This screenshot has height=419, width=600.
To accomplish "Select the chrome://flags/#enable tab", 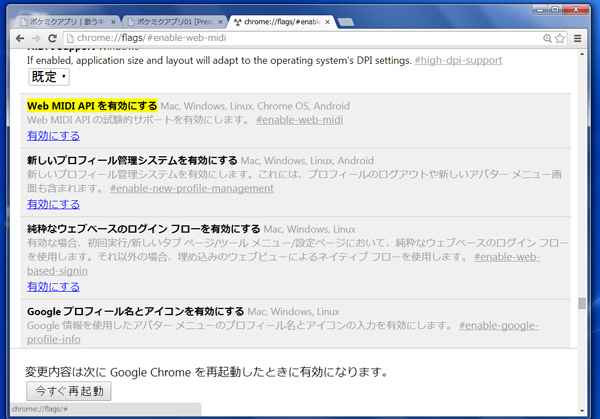I will [282, 22].
